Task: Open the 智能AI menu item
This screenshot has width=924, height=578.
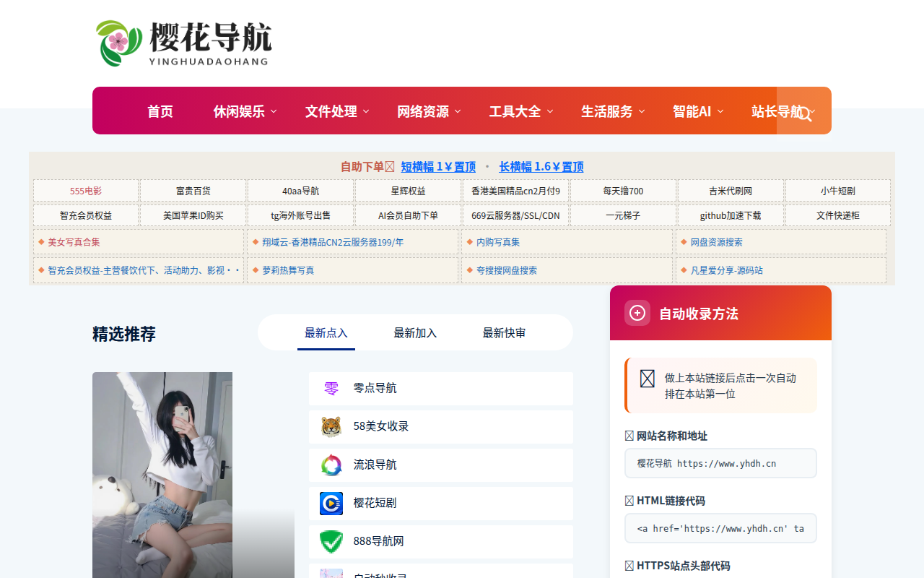Action: pyautogui.click(x=692, y=111)
